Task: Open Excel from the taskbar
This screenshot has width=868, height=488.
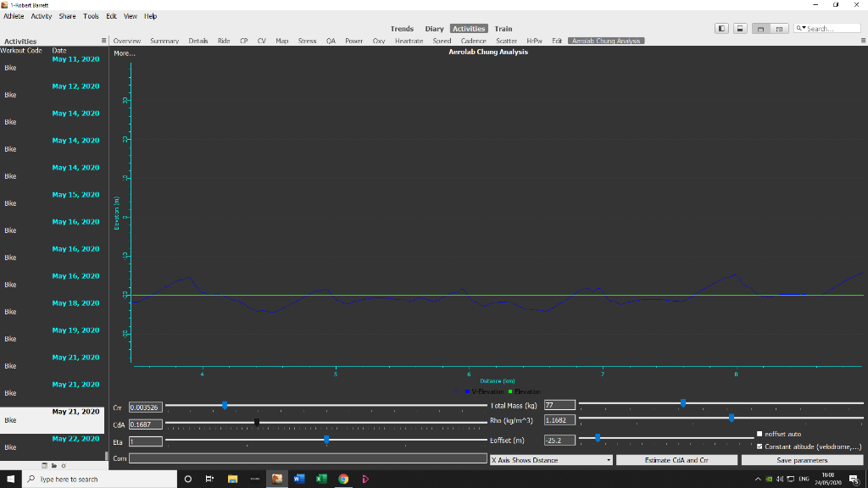Action: [320, 479]
